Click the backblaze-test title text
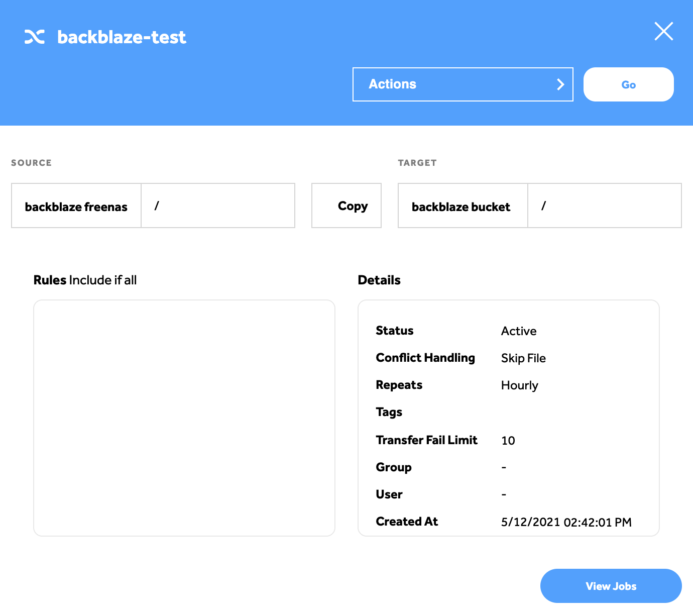 click(x=122, y=37)
